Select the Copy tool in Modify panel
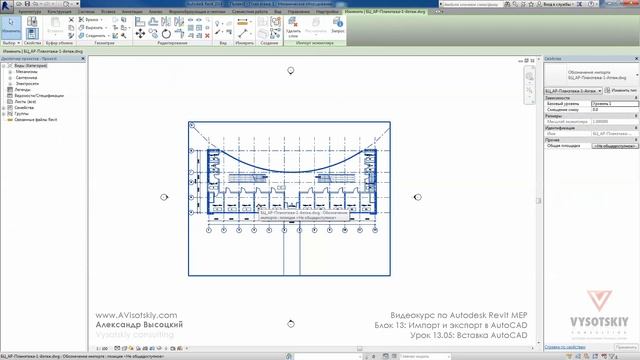This screenshot has height=360, width=640. pyautogui.click(x=153, y=33)
